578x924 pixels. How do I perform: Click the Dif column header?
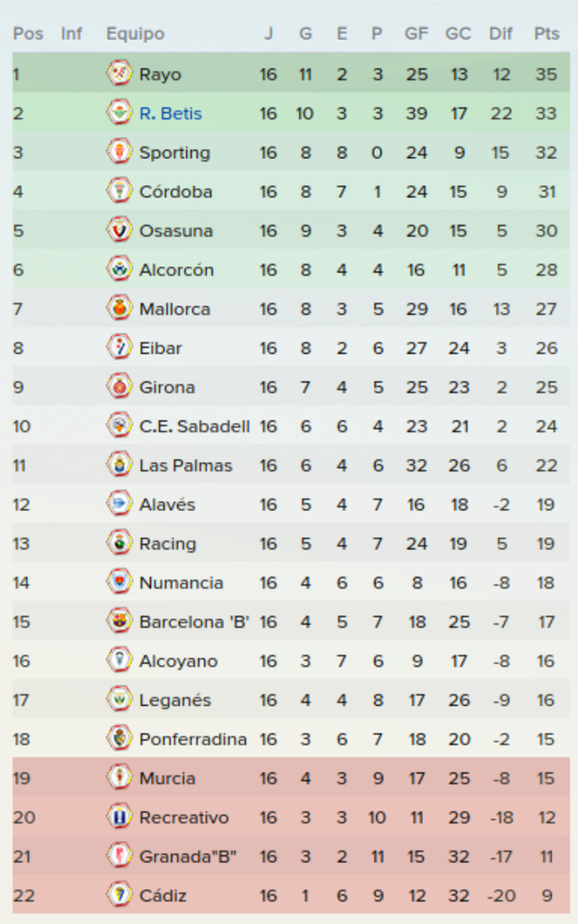click(x=500, y=33)
